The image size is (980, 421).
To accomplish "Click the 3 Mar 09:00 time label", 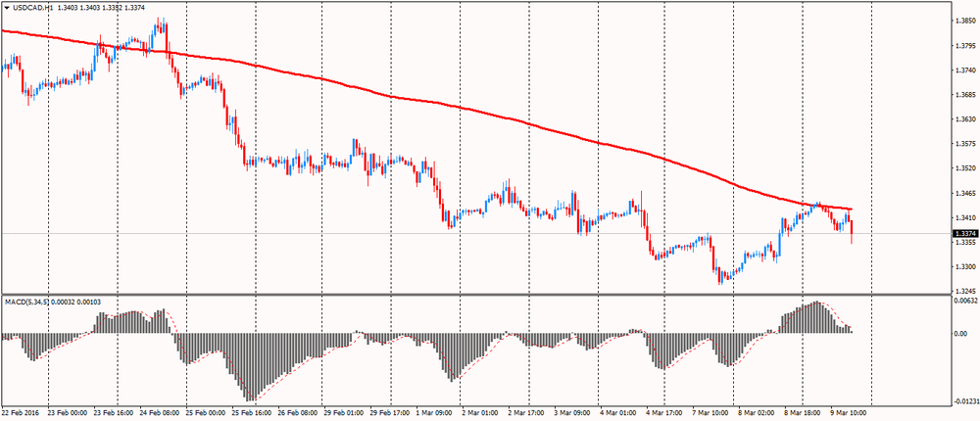I will (x=572, y=413).
